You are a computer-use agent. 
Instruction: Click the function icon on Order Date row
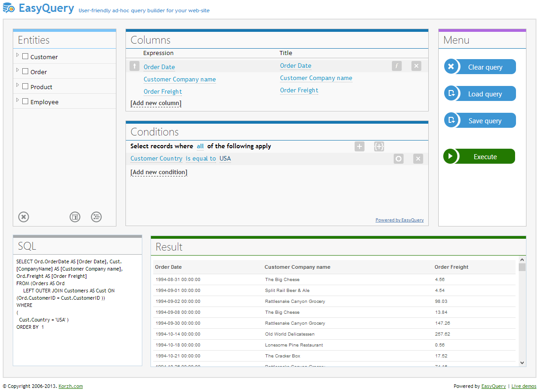tap(396, 66)
